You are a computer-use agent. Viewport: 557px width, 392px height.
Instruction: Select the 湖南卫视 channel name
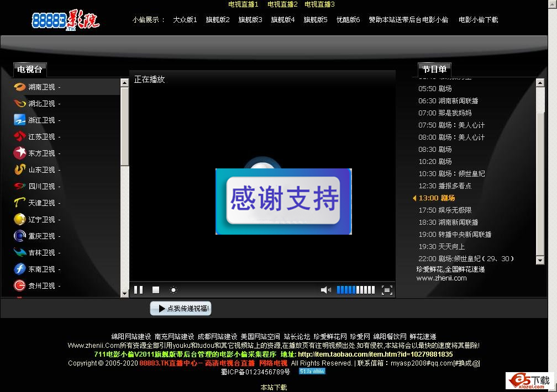coord(41,87)
